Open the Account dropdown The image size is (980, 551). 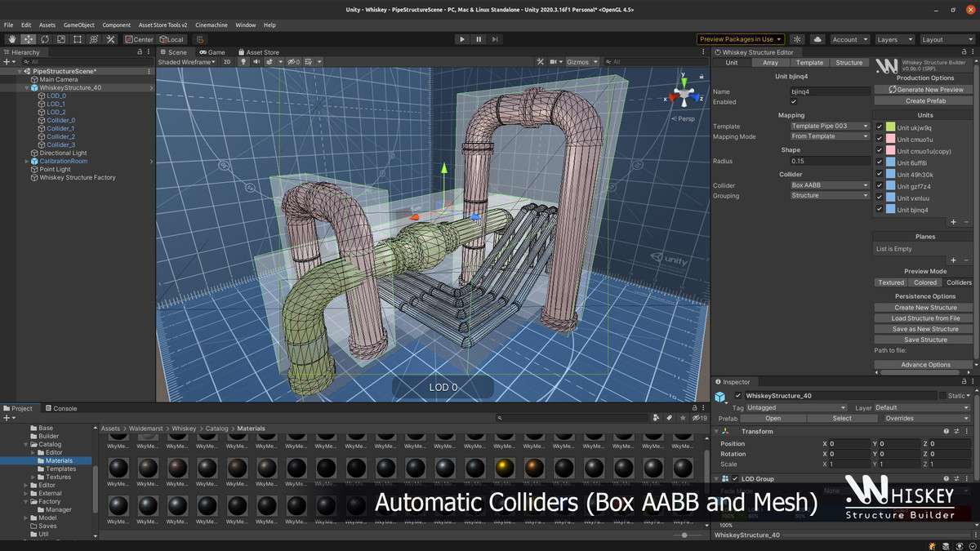pyautogui.click(x=849, y=39)
